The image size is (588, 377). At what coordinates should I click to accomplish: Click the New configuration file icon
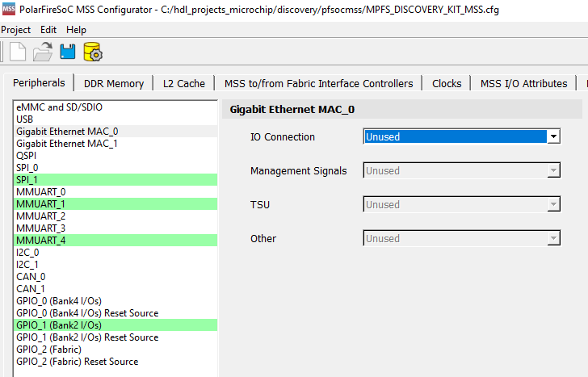click(x=17, y=52)
